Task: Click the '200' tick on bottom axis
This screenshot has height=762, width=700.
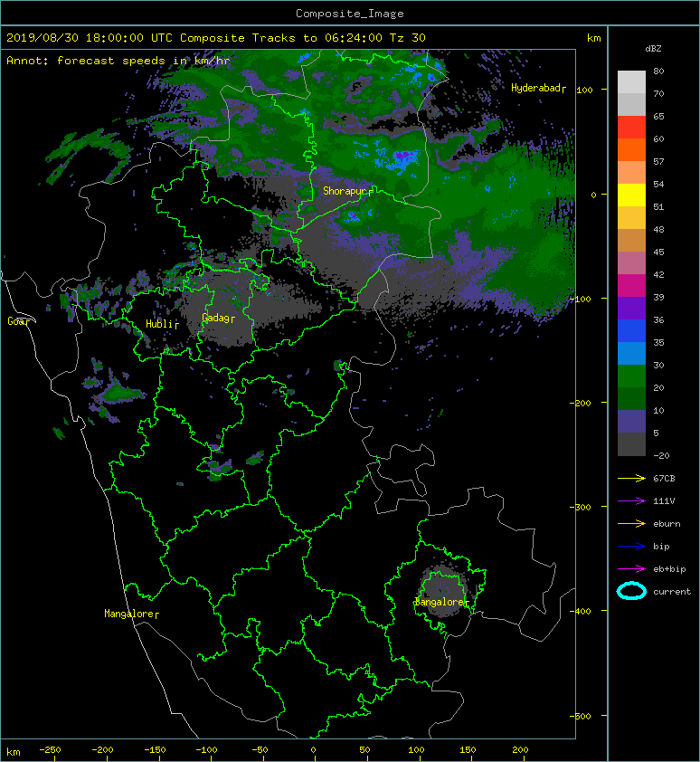Action: coord(520,750)
